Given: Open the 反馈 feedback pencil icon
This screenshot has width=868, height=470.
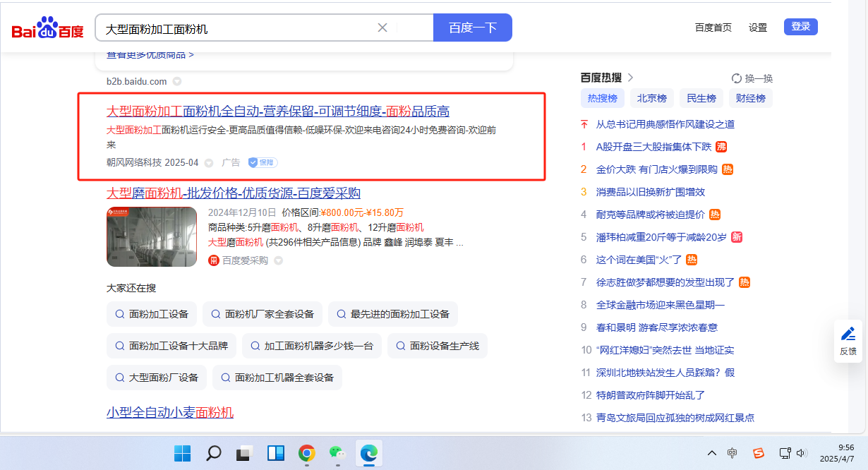Looking at the screenshot, I should [848, 334].
